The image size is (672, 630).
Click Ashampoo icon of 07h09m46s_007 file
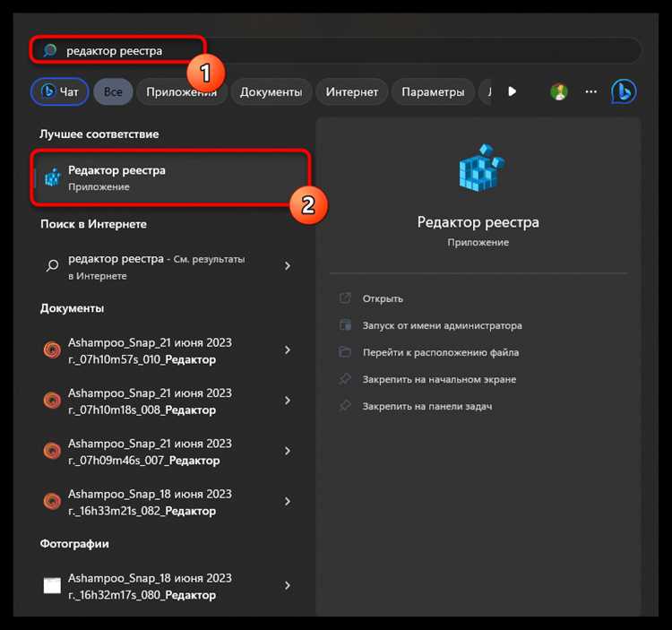click(x=52, y=451)
